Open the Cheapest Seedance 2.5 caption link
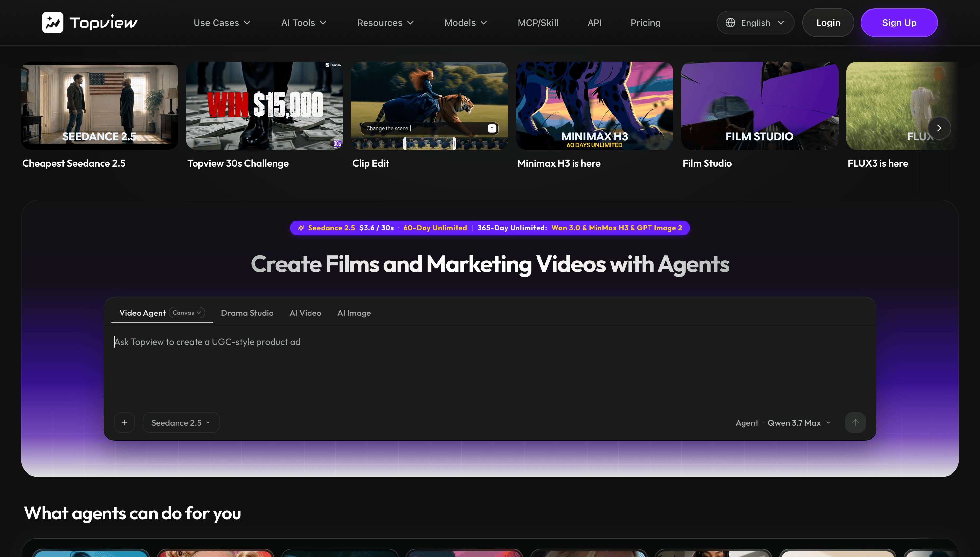This screenshot has height=557, width=980. click(x=74, y=163)
